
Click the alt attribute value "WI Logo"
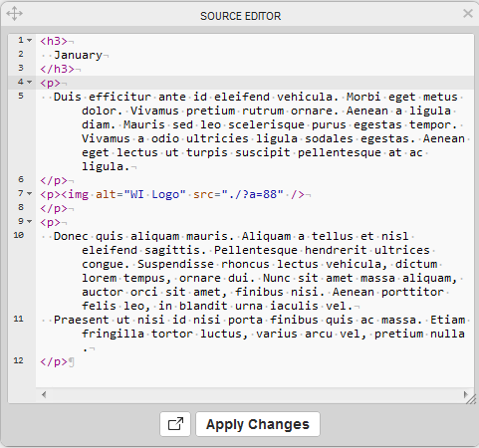pyautogui.click(x=154, y=194)
